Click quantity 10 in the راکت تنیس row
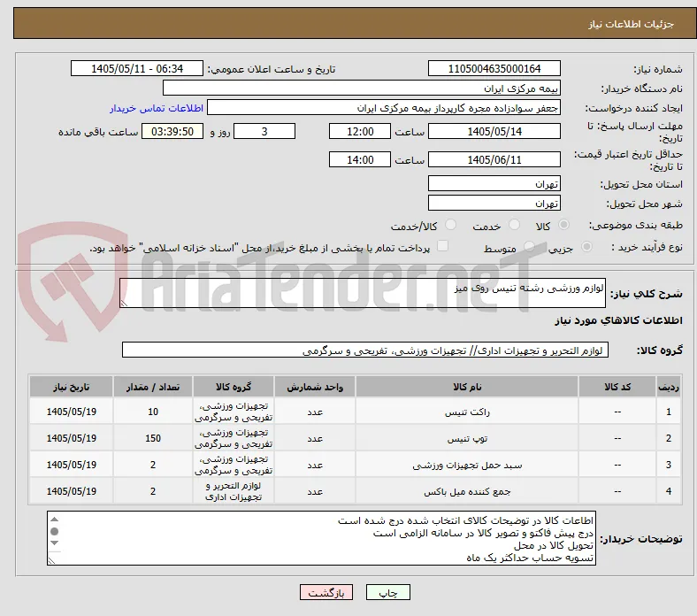This screenshot has width=697, height=616. coord(153,412)
